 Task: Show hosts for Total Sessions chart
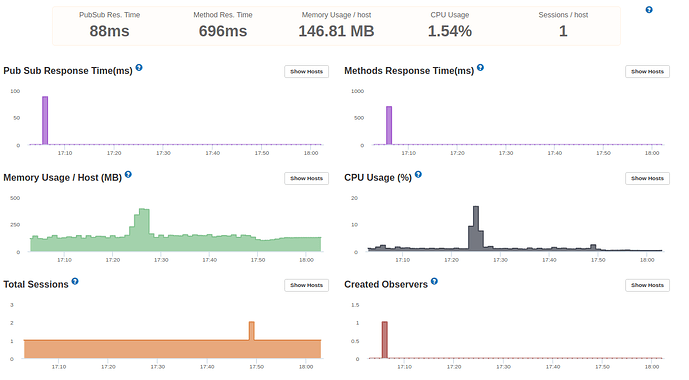(x=306, y=285)
